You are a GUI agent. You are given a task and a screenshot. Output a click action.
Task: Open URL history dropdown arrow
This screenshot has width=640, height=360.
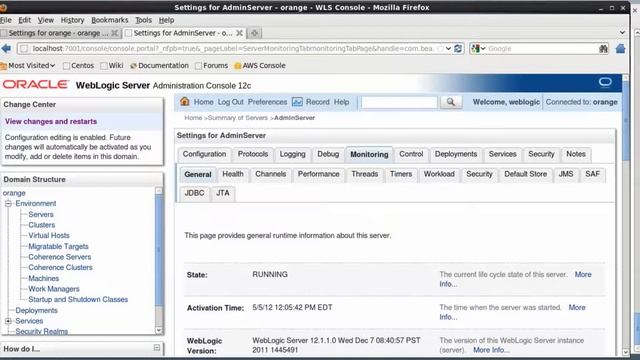(448, 49)
